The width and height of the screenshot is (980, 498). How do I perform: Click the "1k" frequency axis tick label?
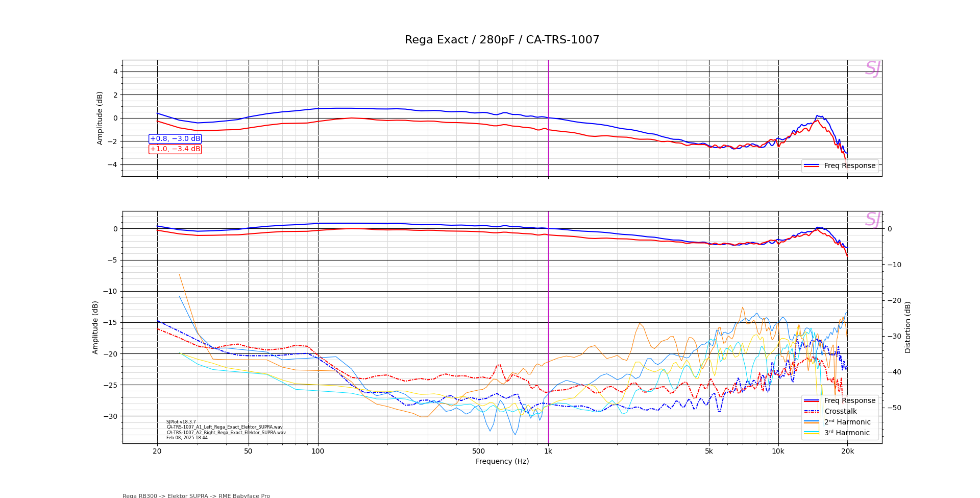(x=548, y=451)
